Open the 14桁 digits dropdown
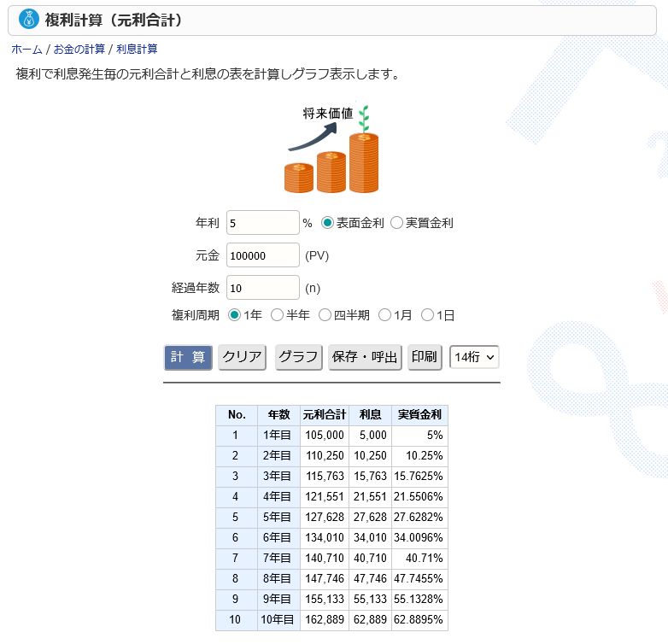Image resolution: width=668 pixels, height=644 pixels. click(x=474, y=357)
